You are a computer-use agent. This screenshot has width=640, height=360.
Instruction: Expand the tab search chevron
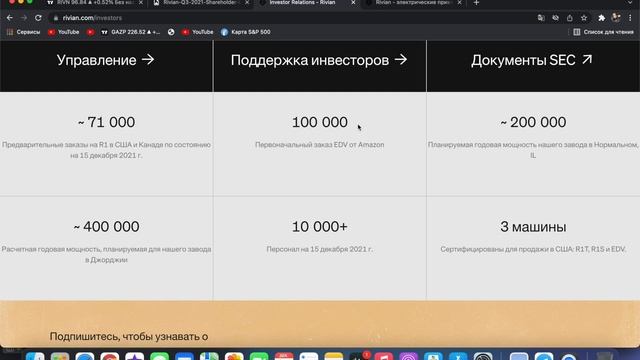point(630,3)
